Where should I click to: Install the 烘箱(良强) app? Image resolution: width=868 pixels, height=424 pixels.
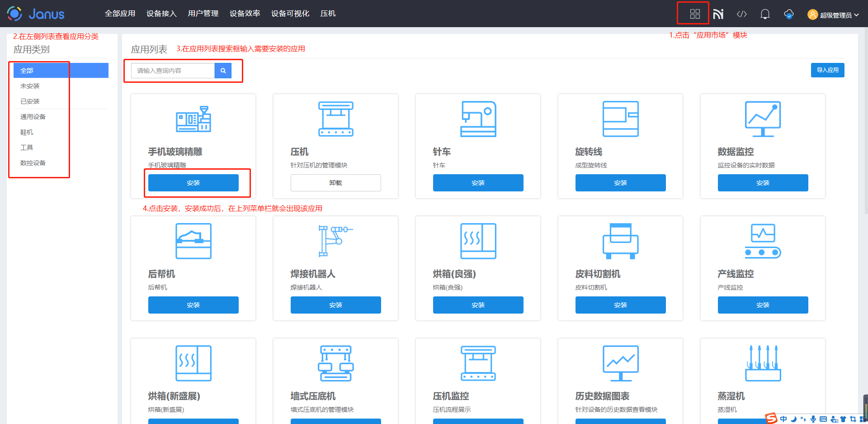[x=478, y=305]
